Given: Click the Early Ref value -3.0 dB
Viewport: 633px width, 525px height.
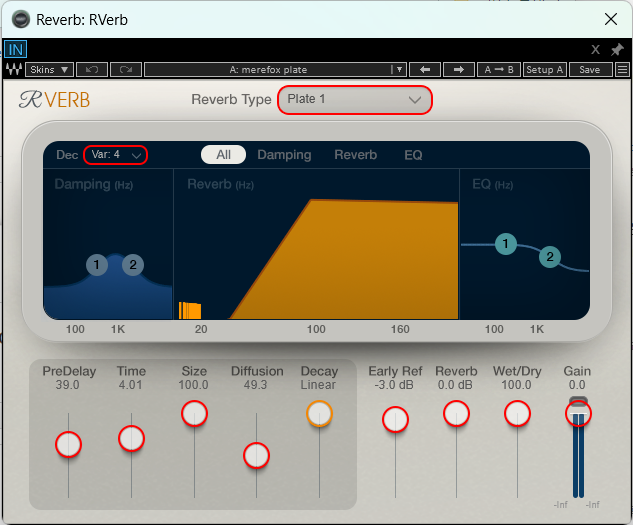Looking at the screenshot, I should [394, 385].
